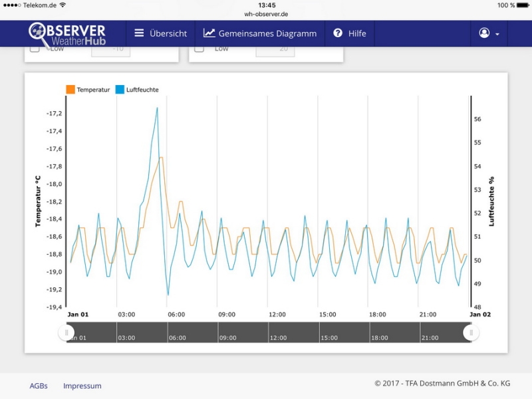Click the Hilfe question mark icon
Image resolution: width=532 pixels, height=399 pixels.
pyautogui.click(x=338, y=33)
